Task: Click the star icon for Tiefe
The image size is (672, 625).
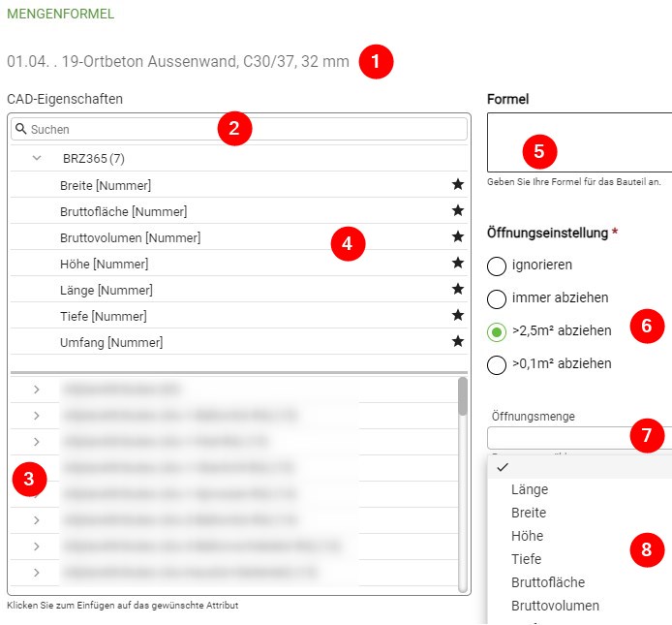Action: (x=457, y=316)
